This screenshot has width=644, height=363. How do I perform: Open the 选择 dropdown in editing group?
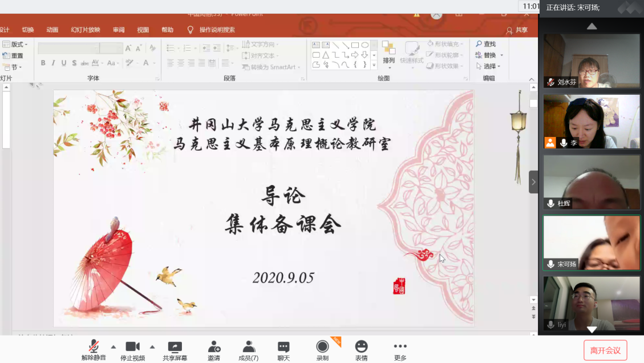pos(489,66)
